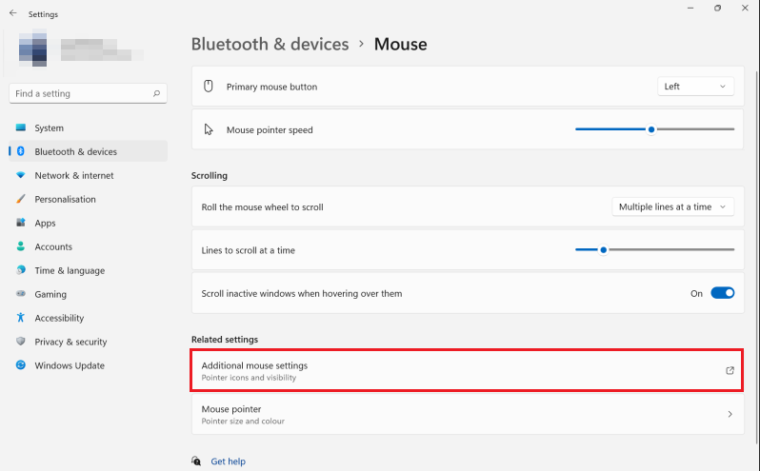Open Mouse pointer size and colour settings
Viewport: 760px width, 471px height.
pyautogui.click(x=467, y=414)
